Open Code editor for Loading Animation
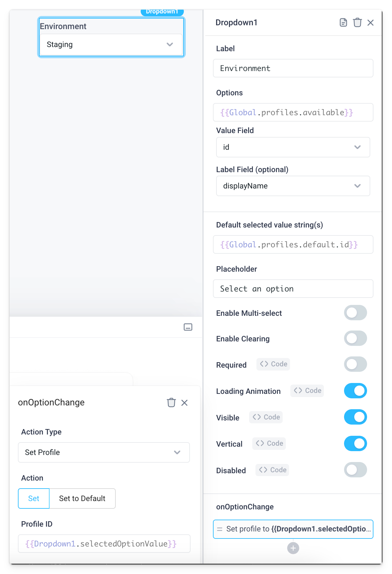Screen dimensions: 392x574 (307, 390)
